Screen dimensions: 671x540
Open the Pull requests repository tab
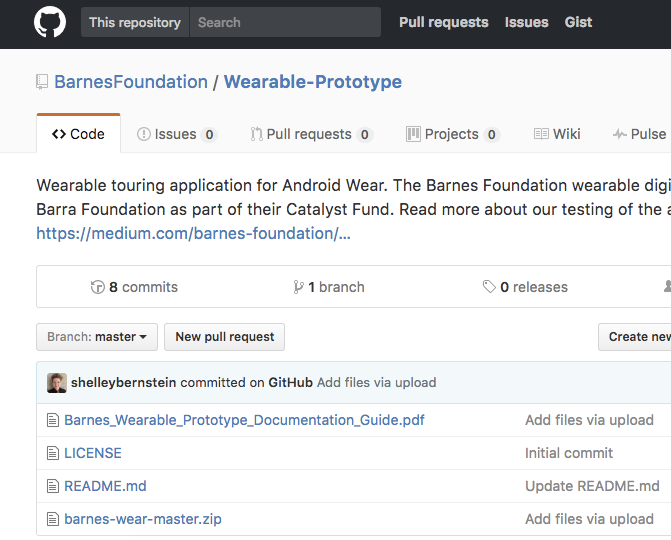[310, 134]
